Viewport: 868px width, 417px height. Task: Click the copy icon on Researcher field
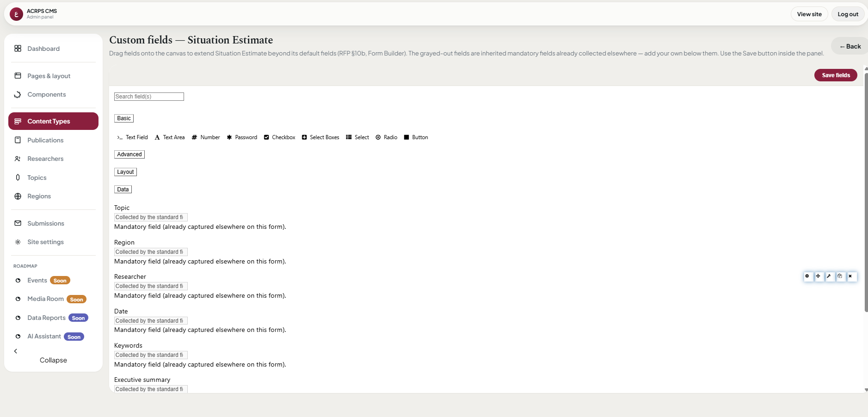click(840, 276)
